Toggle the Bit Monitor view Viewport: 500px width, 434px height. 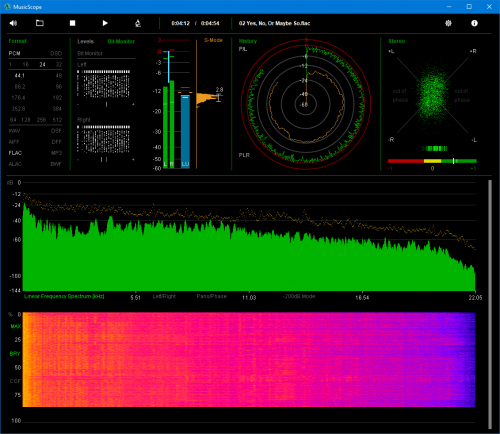pyautogui.click(x=121, y=41)
